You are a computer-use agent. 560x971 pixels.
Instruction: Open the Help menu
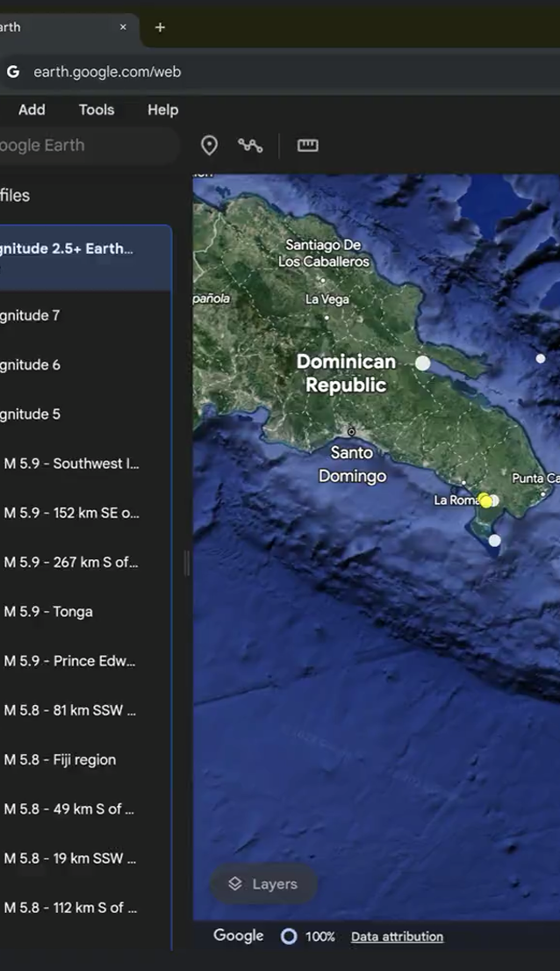click(x=162, y=110)
